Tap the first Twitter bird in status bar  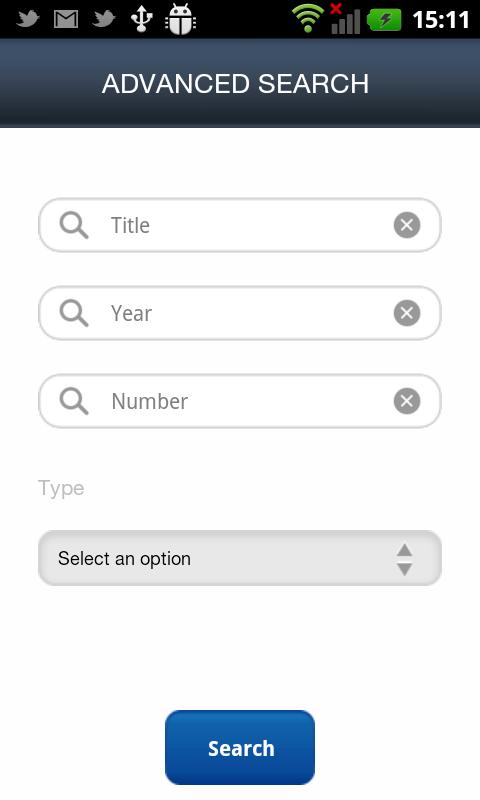tap(28, 19)
